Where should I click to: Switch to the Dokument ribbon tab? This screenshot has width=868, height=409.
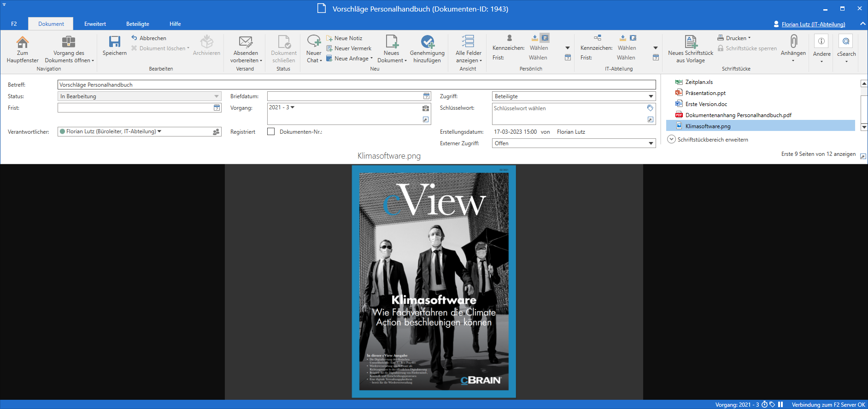pyautogui.click(x=51, y=24)
